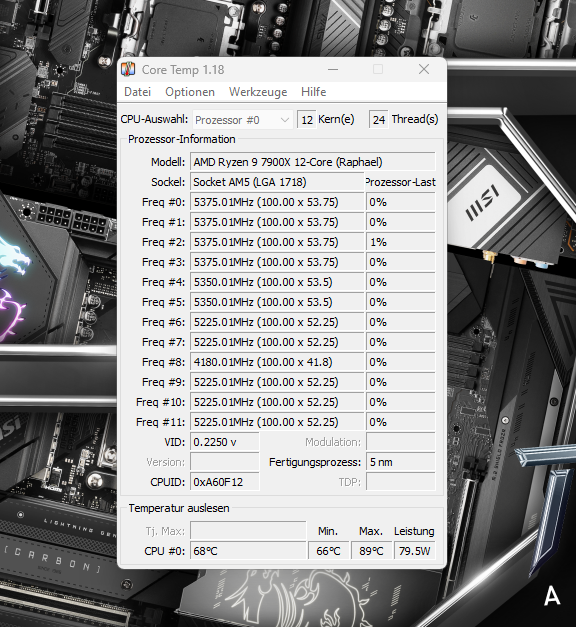576x627 pixels.
Task: Expand the CPU-Auswahl Prozessor #0 dropdown
Action: 243,120
